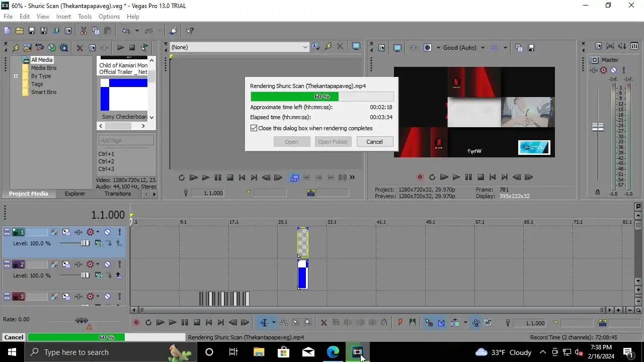Viewport: 644px width, 362px height.
Task: Open split-screen view dropdown in preview toolbar
Action: point(438,48)
